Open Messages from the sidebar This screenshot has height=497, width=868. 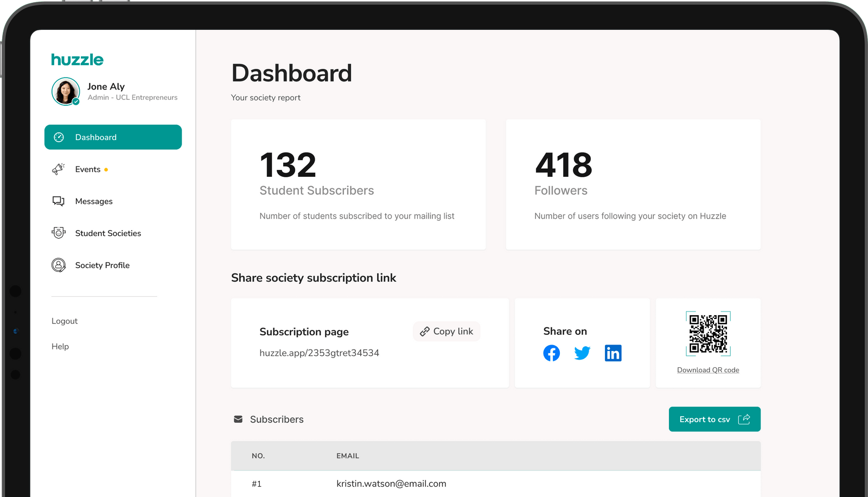coord(94,201)
